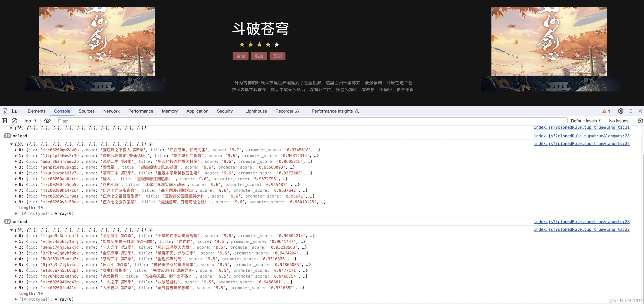Open the first ts:22 source link
This screenshot has width=644, height=304.
(x=582, y=144)
